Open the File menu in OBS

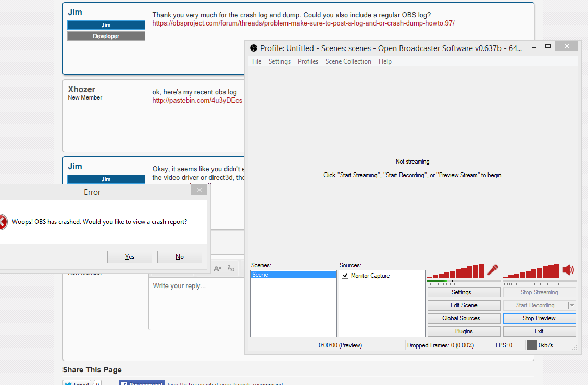[257, 61]
